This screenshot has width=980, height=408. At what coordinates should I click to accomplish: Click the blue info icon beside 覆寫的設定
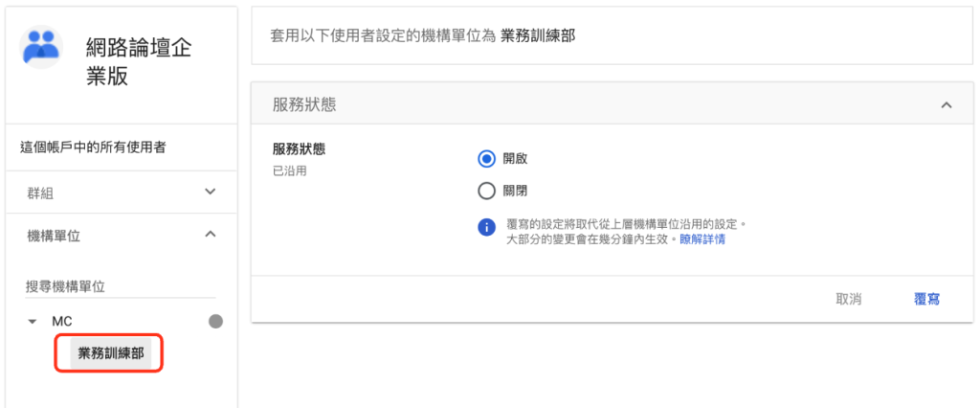coord(486,228)
